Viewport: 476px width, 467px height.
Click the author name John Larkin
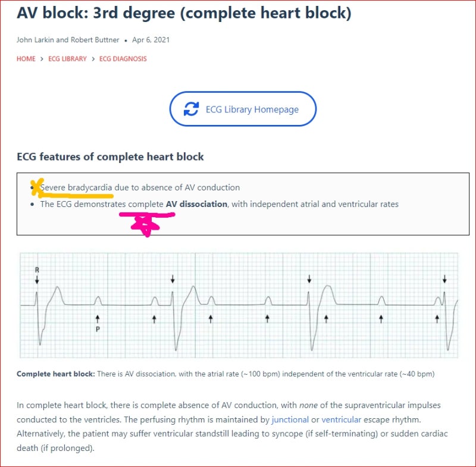[35, 40]
